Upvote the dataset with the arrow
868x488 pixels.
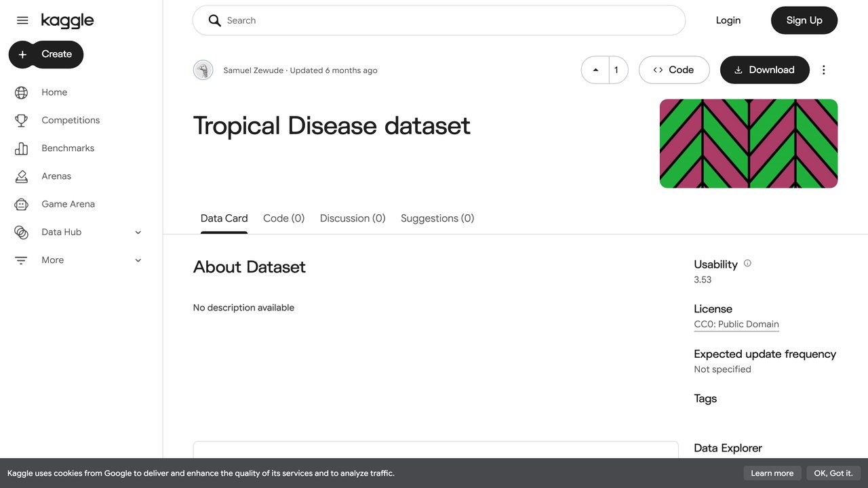pos(595,70)
